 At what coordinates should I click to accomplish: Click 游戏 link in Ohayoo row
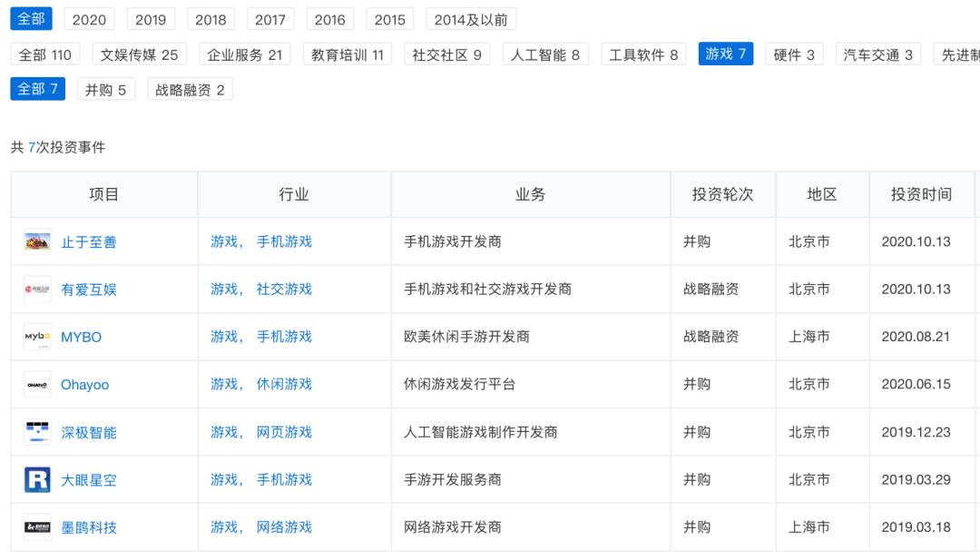224,384
